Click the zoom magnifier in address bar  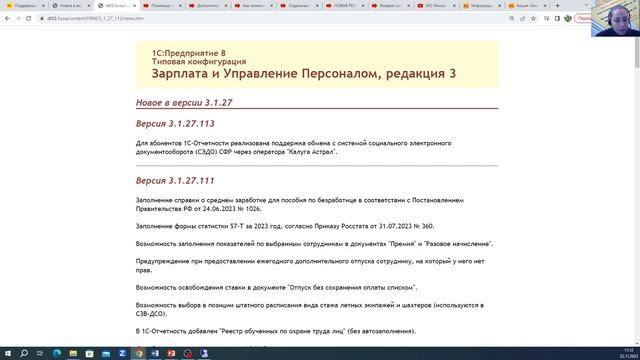point(511,18)
